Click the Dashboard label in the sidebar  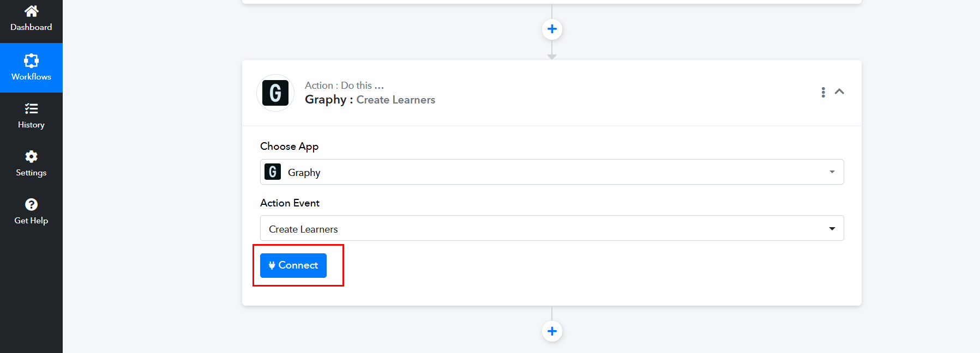(x=31, y=27)
